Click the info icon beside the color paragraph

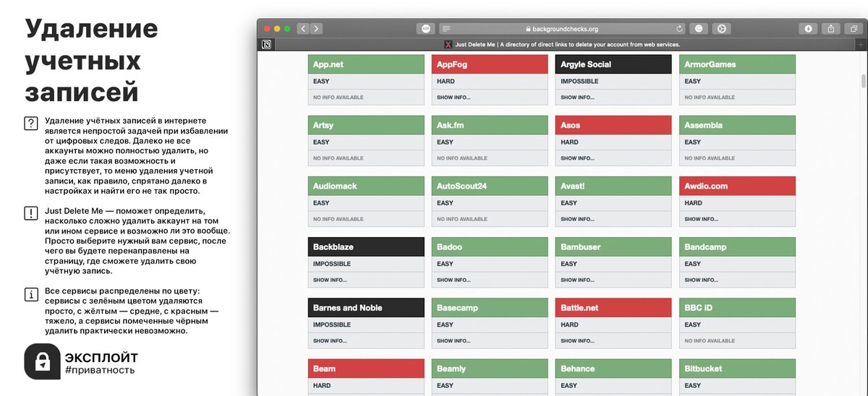point(31,294)
